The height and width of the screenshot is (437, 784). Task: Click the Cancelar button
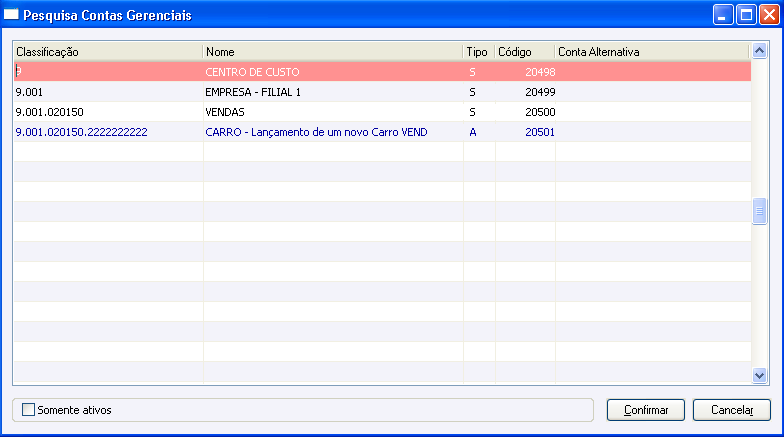[x=732, y=410]
